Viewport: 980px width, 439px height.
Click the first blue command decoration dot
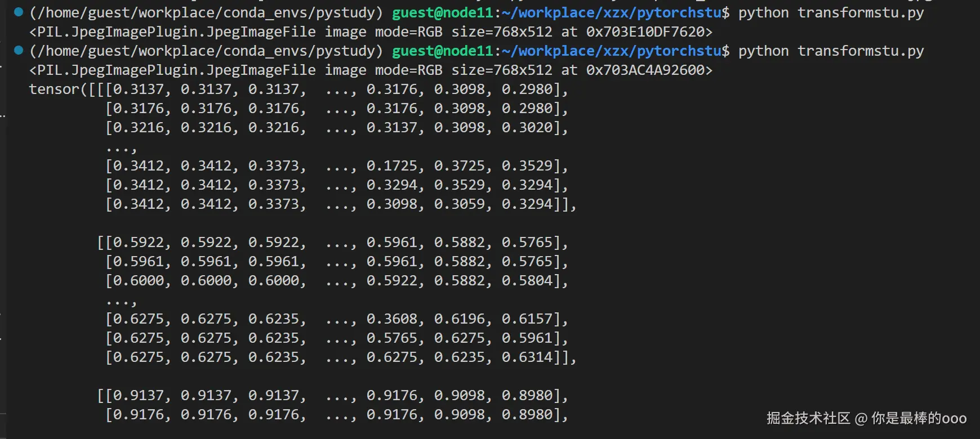pyautogui.click(x=19, y=12)
